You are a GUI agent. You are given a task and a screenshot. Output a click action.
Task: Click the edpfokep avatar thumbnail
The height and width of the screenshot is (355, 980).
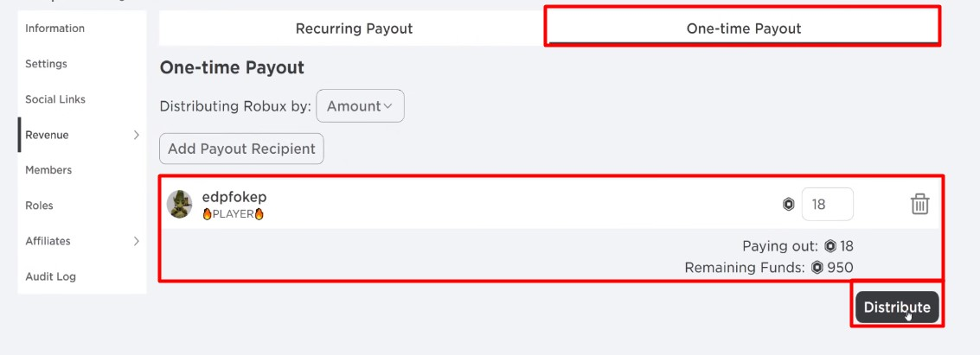[x=179, y=205]
